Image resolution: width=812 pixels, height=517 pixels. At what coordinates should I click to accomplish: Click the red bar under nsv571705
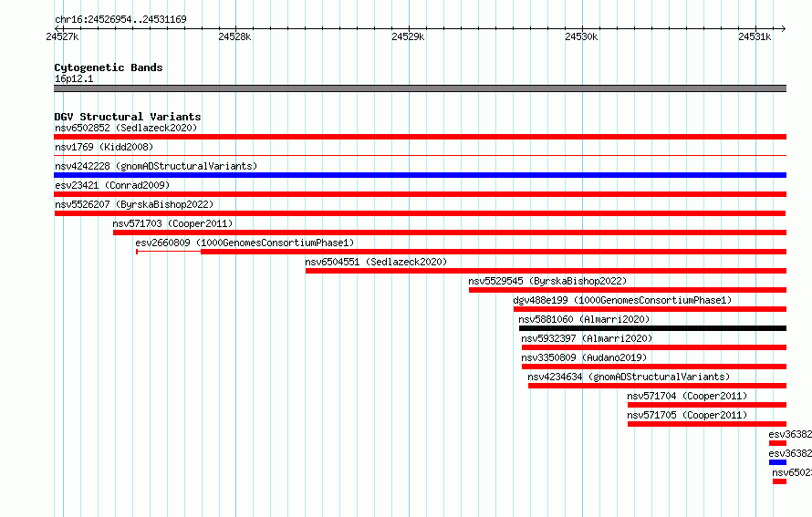(x=707, y=424)
